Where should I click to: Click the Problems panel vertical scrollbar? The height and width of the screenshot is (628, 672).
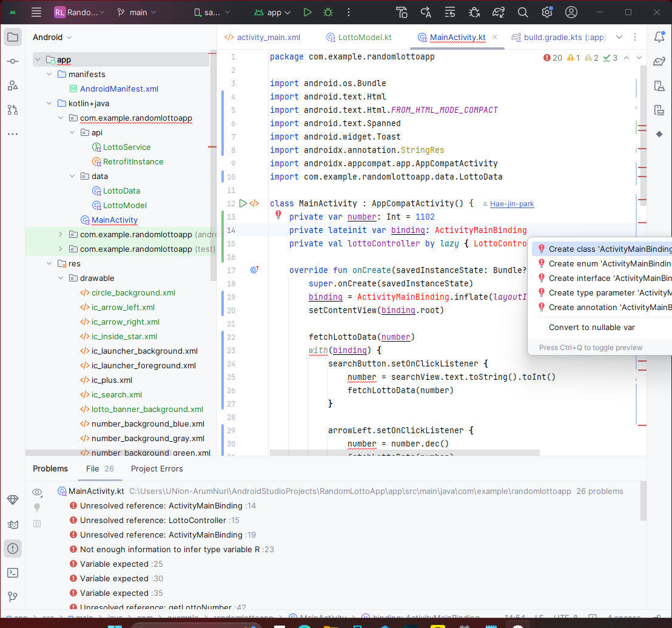tap(643, 501)
